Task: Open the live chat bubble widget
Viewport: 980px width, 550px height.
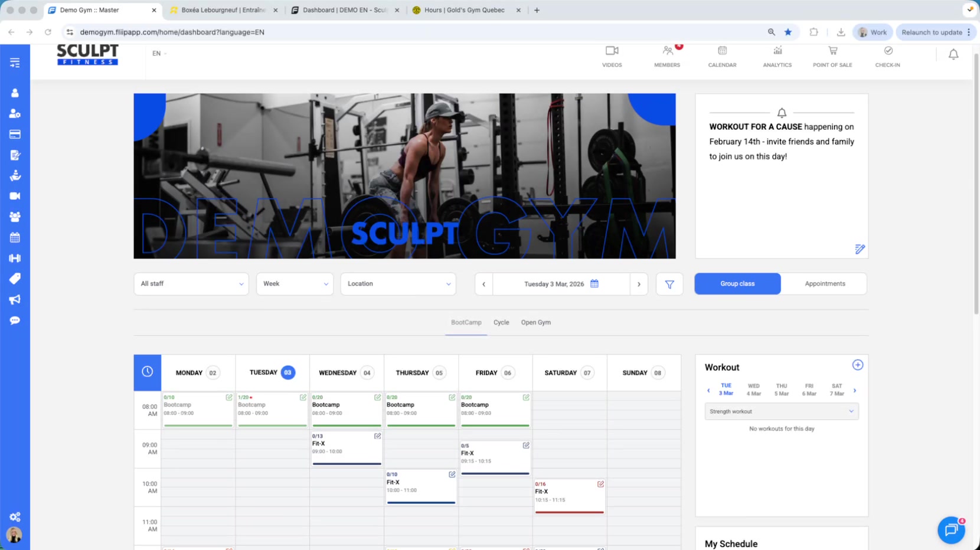Action: (951, 530)
